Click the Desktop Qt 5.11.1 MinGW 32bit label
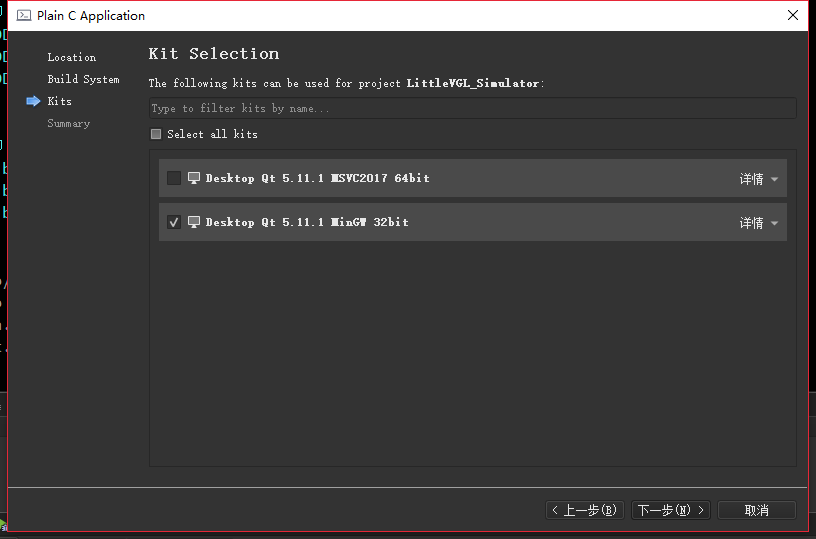Screen dimensions: 816x539 [x=307, y=222]
